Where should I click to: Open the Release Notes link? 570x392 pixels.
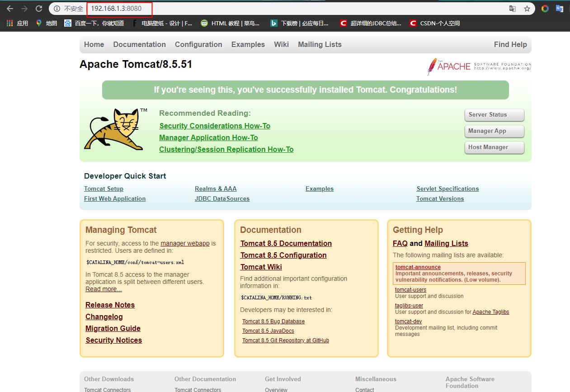[110, 305]
